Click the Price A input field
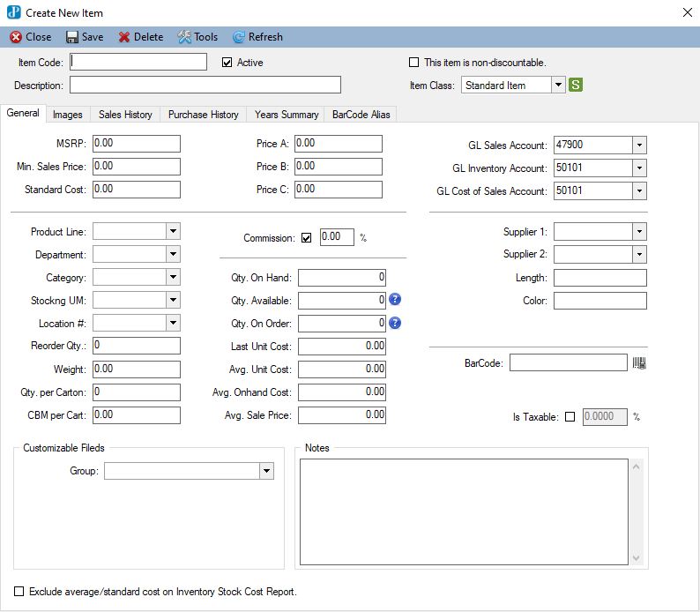The height and width of the screenshot is (612, 700). 339,144
